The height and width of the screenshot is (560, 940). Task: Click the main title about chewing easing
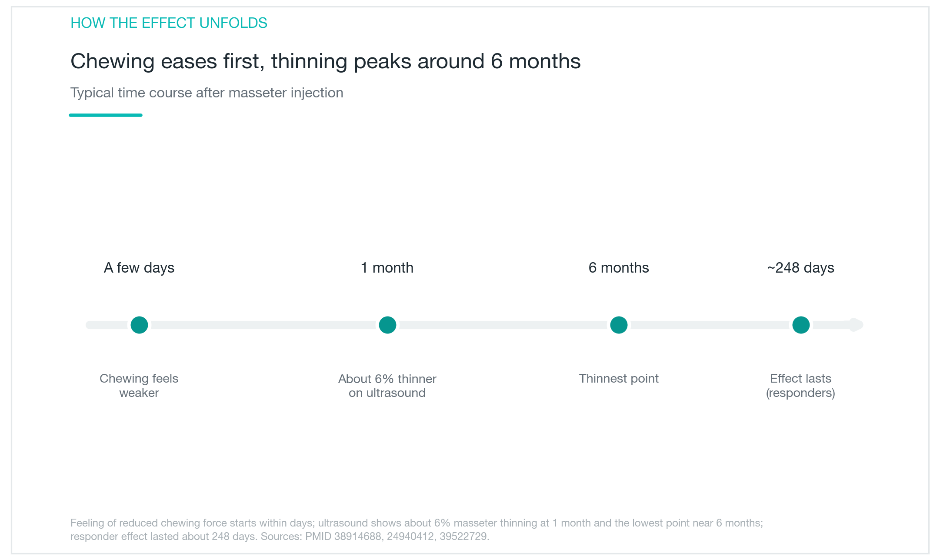326,61
